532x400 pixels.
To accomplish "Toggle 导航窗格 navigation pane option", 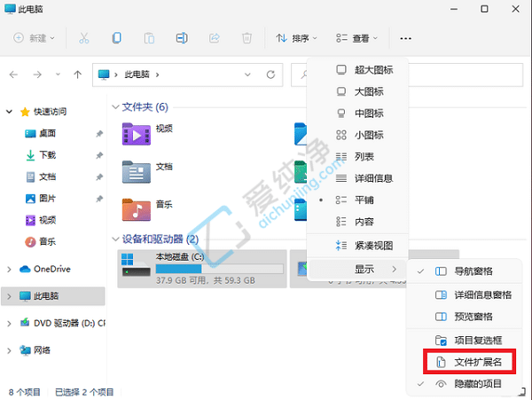I will [464, 271].
